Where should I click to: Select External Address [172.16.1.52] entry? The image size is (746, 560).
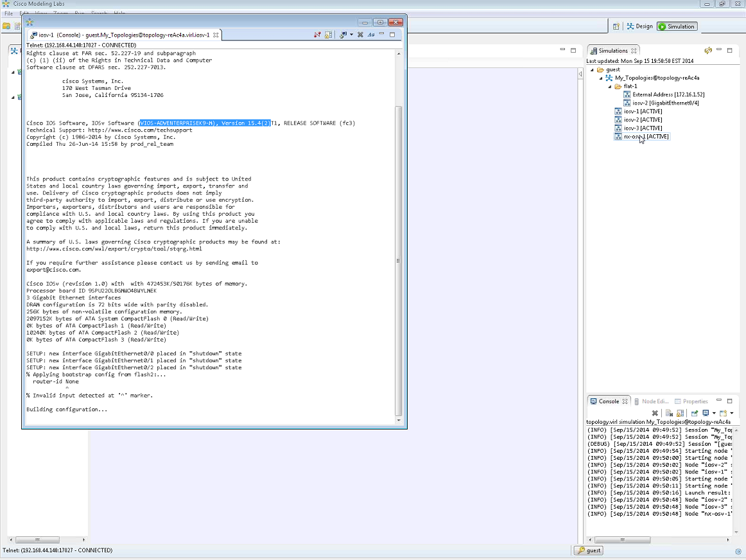pos(664,94)
